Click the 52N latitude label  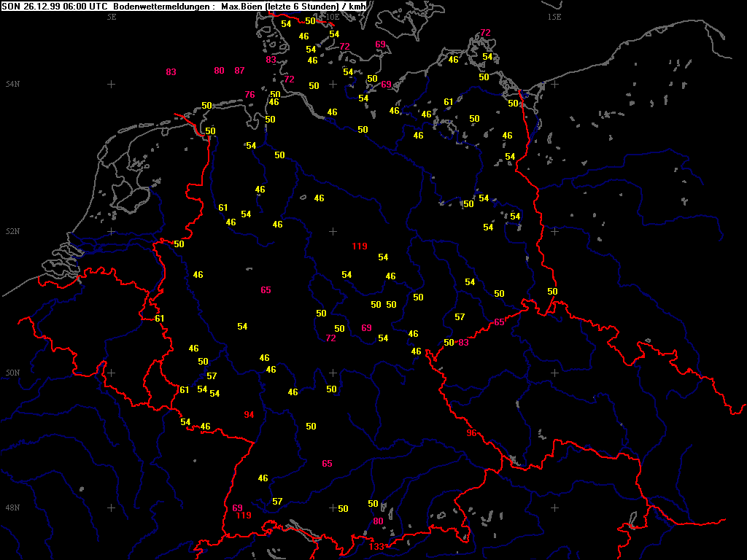tap(12, 232)
